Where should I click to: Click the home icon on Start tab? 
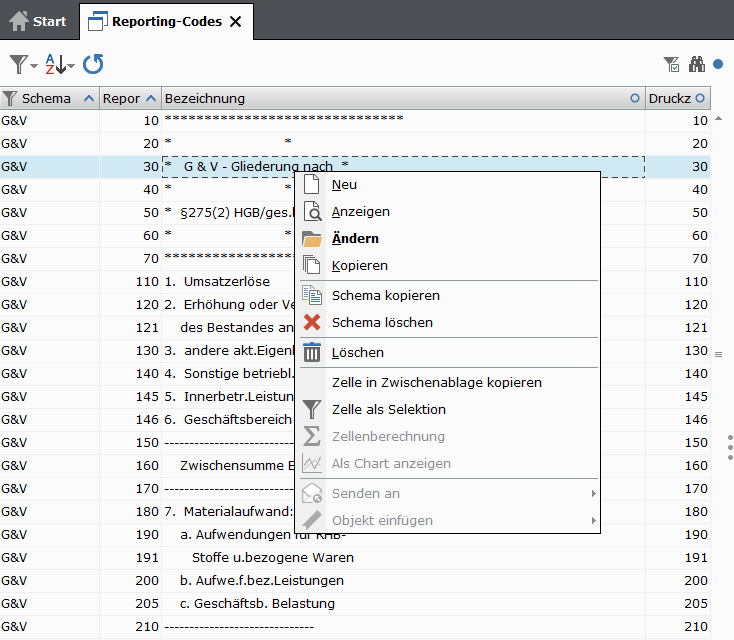pyautogui.click(x=19, y=21)
